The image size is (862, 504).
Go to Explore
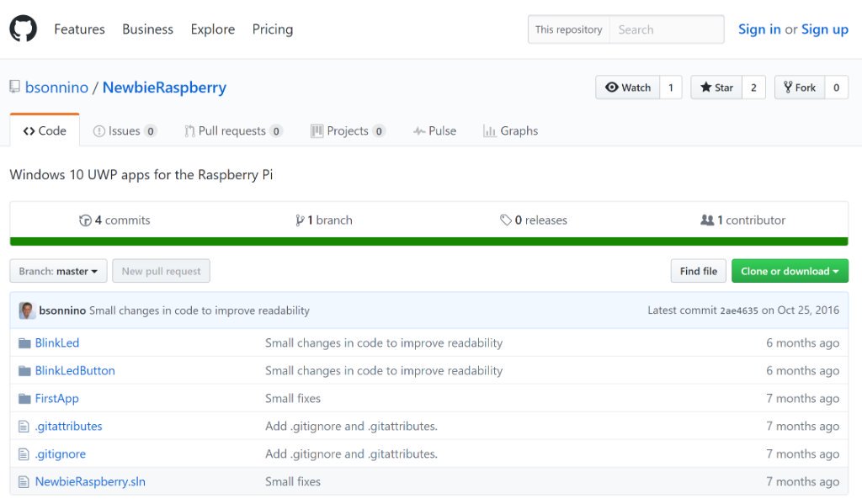click(213, 29)
